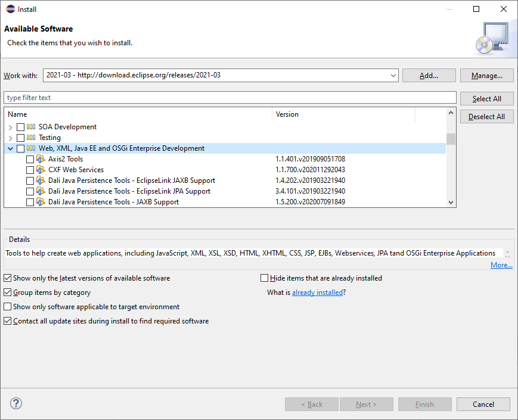Click the Testing category icon
Screen dimensions: 518x420
[x=31, y=138]
